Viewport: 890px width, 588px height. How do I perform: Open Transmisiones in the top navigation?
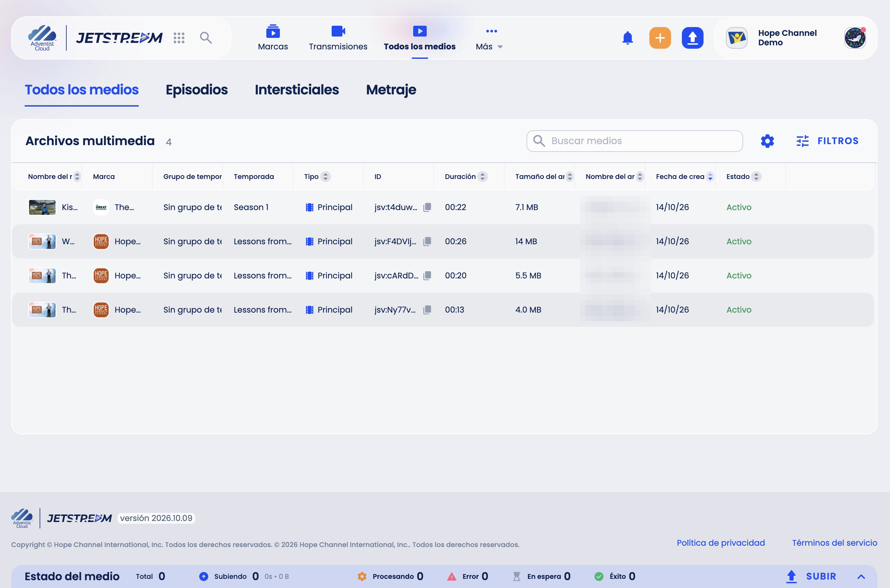click(338, 38)
